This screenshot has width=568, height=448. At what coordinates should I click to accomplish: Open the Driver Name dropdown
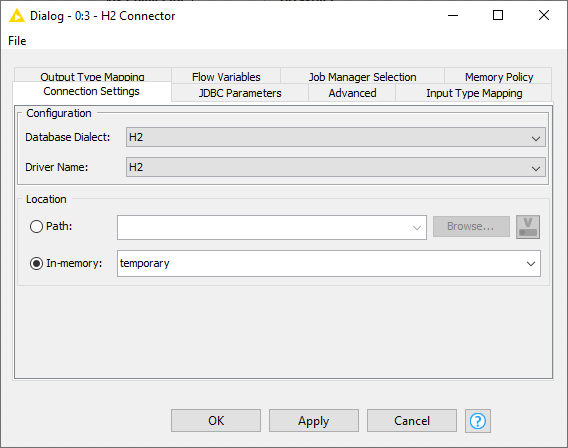coord(335,167)
